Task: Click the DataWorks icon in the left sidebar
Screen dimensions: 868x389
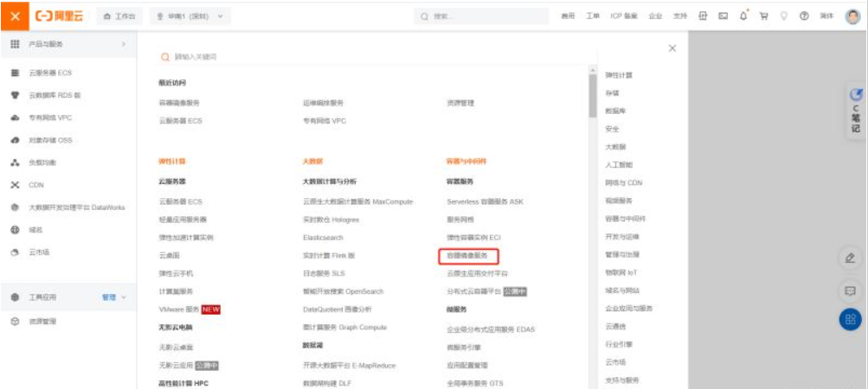Action: [x=16, y=207]
